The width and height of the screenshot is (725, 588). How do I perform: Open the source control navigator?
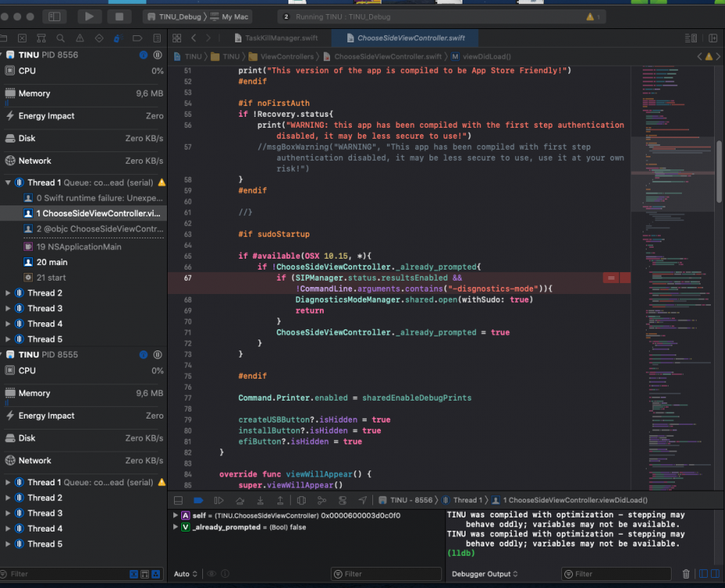pos(22,38)
